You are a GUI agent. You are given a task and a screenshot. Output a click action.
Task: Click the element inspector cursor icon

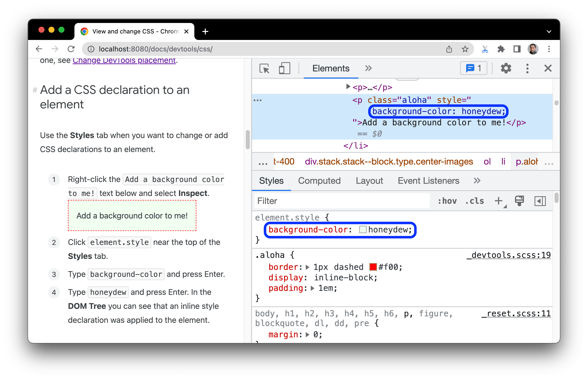pos(263,69)
